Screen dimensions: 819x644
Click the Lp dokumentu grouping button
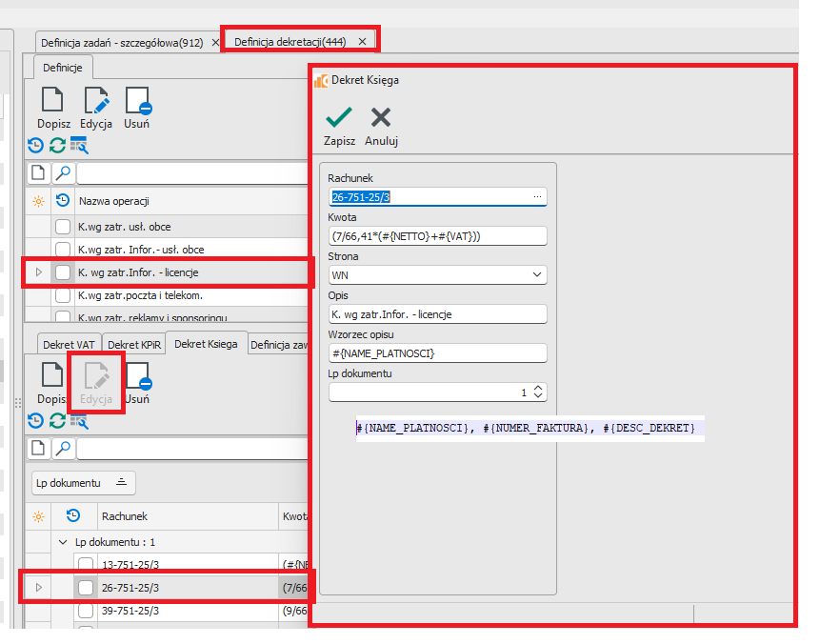84,483
